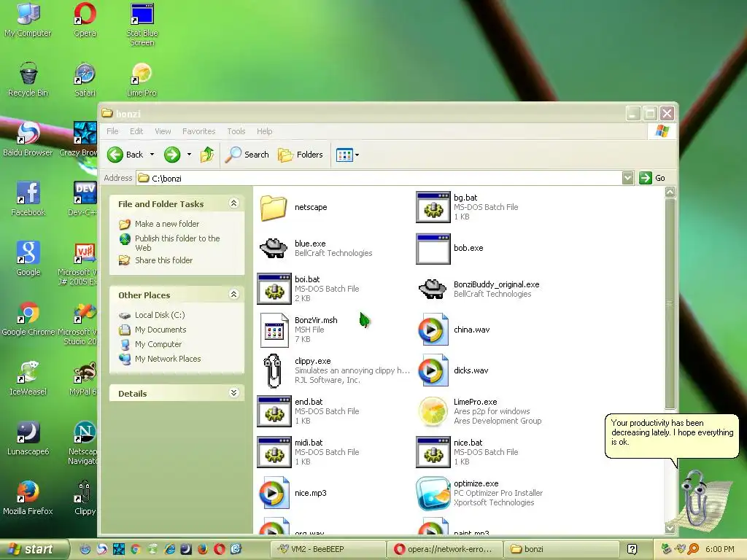The width and height of the screenshot is (747, 560).
Task: Open Recycle Bin on desktop
Action: (28, 79)
